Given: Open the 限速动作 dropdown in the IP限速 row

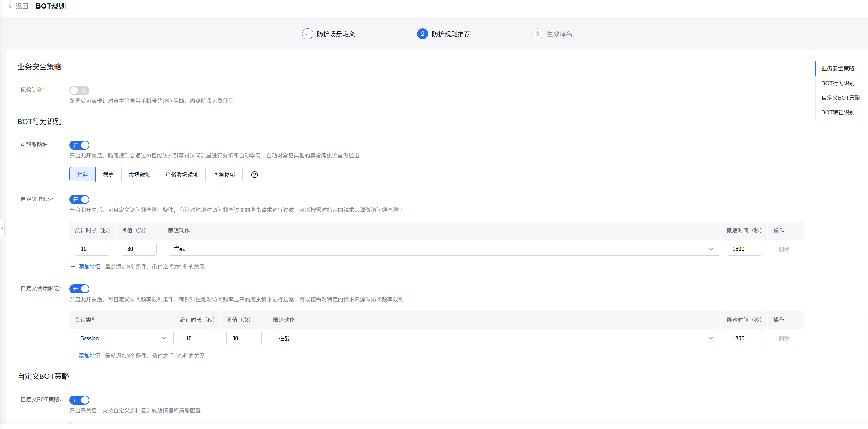Looking at the screenshot, I should pos(444,249).
